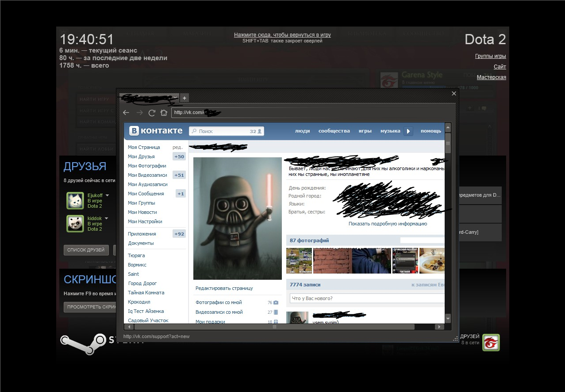The width and height of the screenshot is (565, 392).
Task: Click Ejukoff's friend avatar
Action: pos(75,201)
